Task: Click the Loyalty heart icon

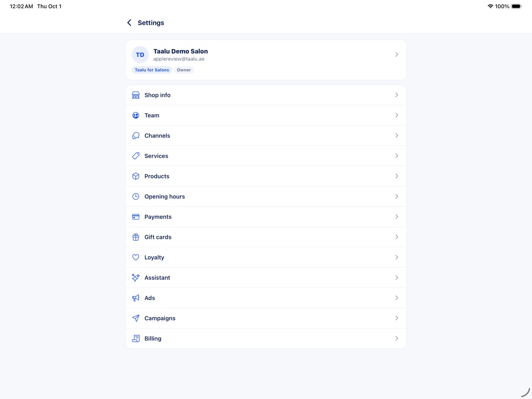Action: click(x=136, y=257)
